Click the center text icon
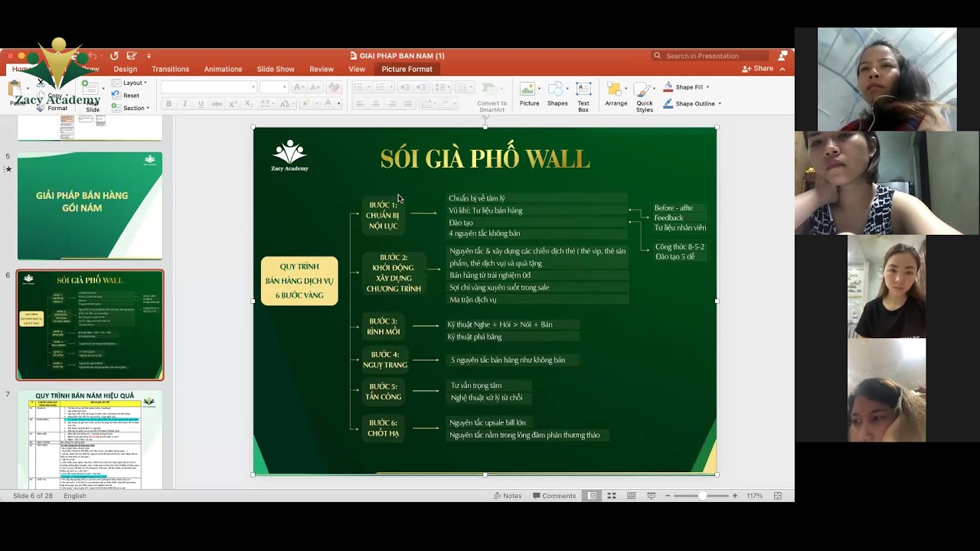 (x=376, y=104)
